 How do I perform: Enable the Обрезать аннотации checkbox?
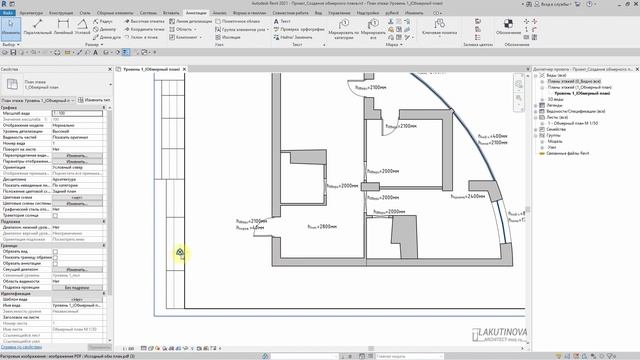click(55, 263)
